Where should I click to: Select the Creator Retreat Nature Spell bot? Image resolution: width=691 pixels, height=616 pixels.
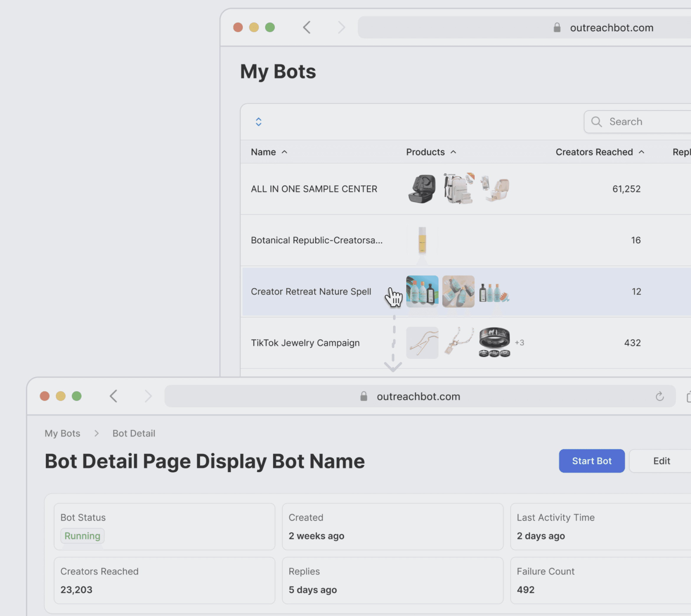pos(311,292)
